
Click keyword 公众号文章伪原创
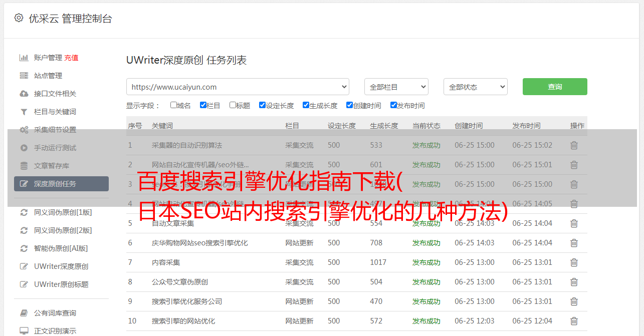point(180,282)
